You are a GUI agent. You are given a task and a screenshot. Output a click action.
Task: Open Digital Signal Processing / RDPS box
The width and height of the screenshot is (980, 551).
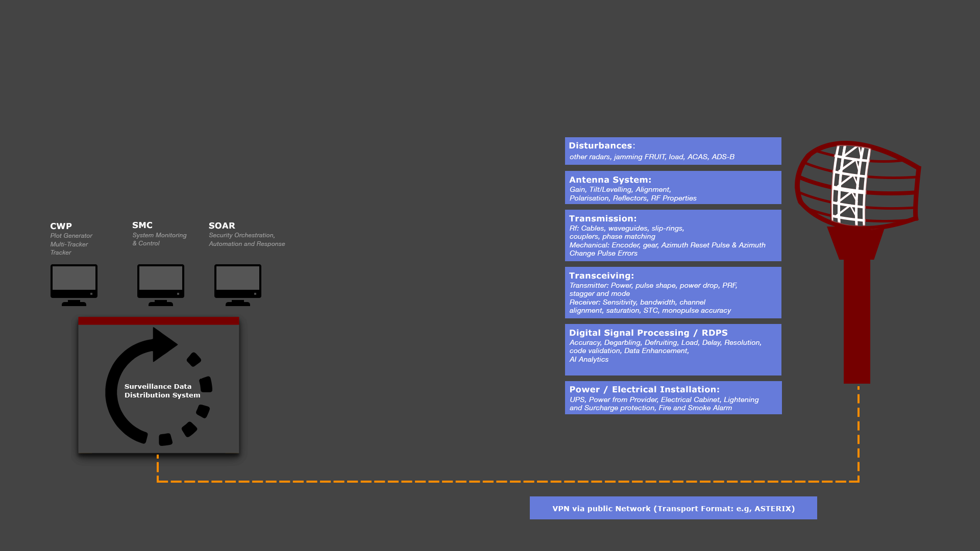point(673,349)
